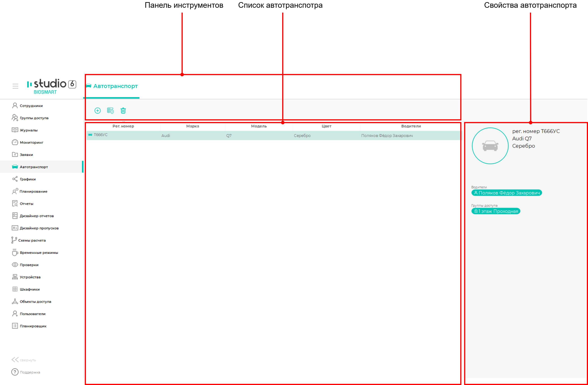
Task: Click access group tag 1 этаж Проходная
Action: pos(496,211)
